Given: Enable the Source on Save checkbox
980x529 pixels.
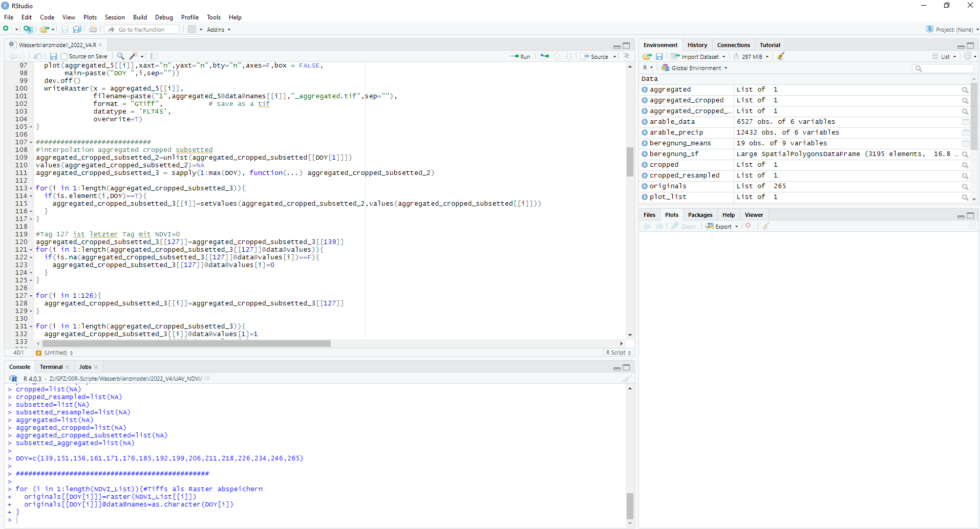Looking at the screenshot, I should point(65,56).
